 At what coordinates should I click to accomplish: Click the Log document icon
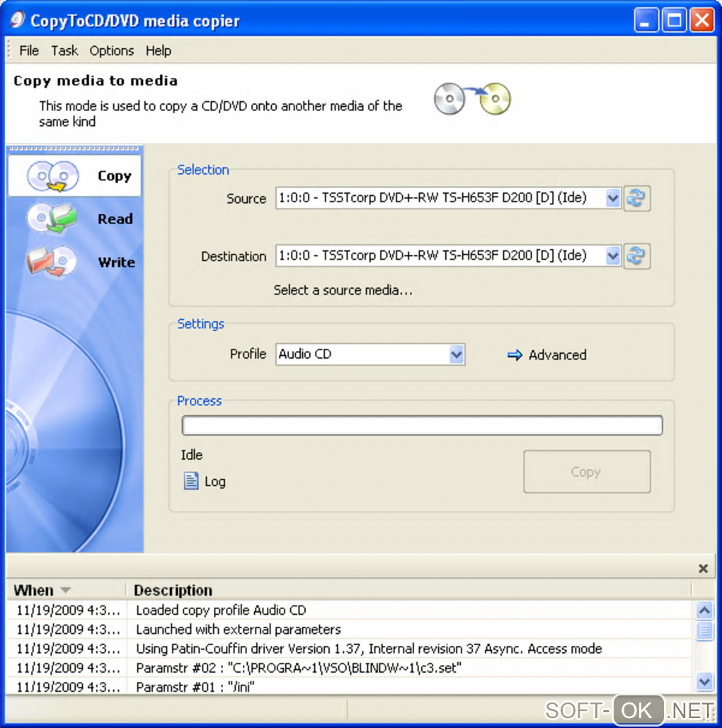pyautogui.click(x=191, y=481)
